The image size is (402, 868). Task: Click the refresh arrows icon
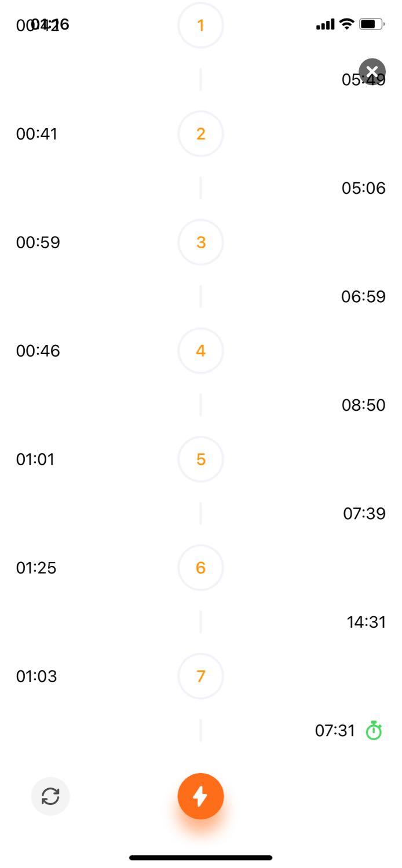[50, 796]
